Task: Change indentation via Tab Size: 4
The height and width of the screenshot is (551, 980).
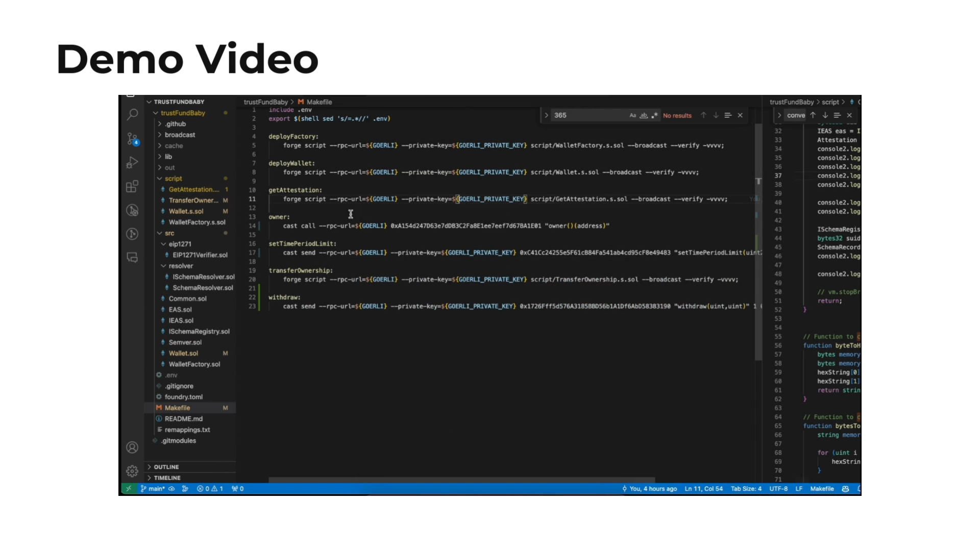Action: click(746, 489)
